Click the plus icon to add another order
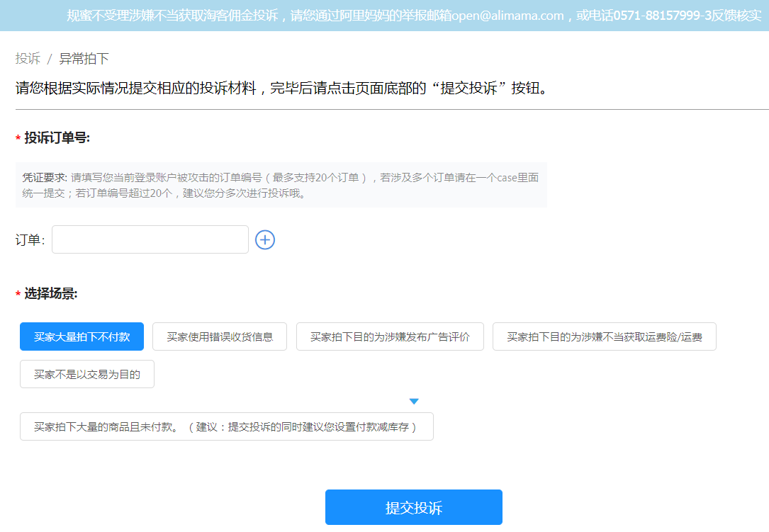The width and height of the screenshot is (769, 532). pyautogui.click(x=265, y=239)
